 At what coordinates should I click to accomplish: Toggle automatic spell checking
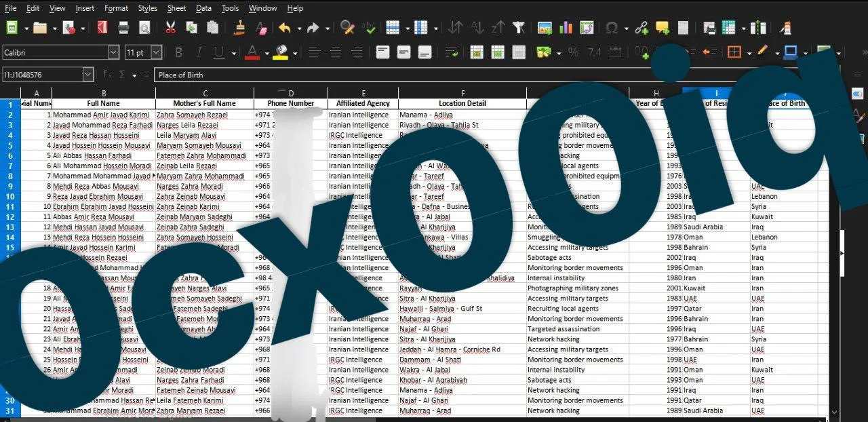370,28
